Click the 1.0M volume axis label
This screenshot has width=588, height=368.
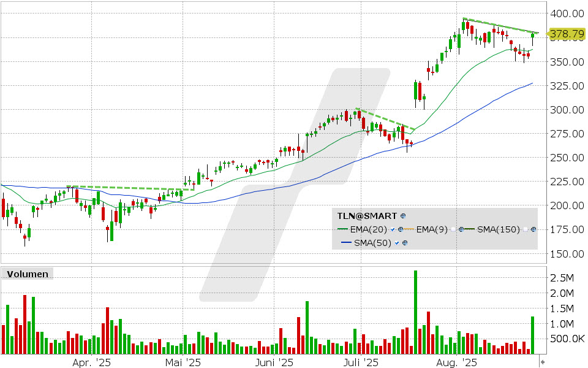click(562, 324)
